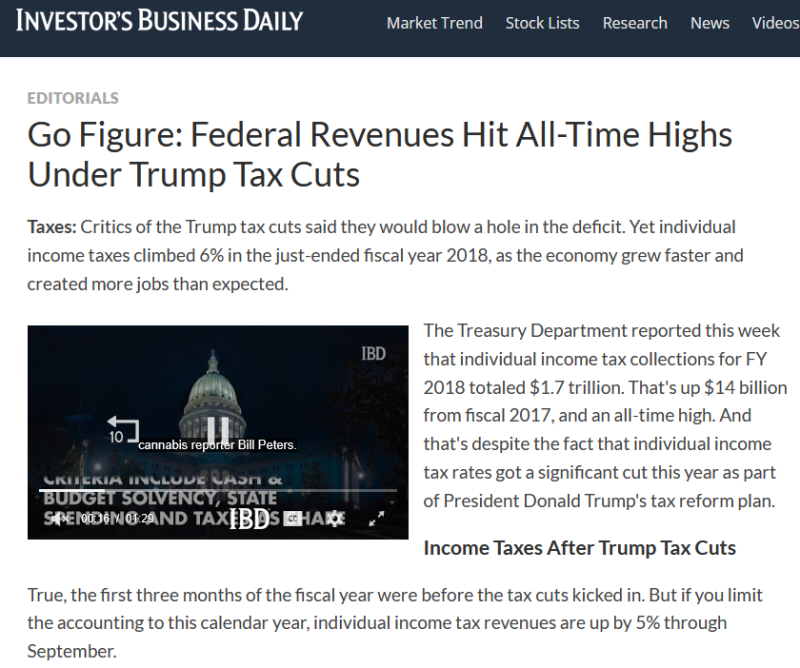The width and height of the screenshot is (800, 668).
Task: Click the "Income Taxes After Trump Tax Cuts" subheading
Action: pyautogui.click(x=580, y=548)
